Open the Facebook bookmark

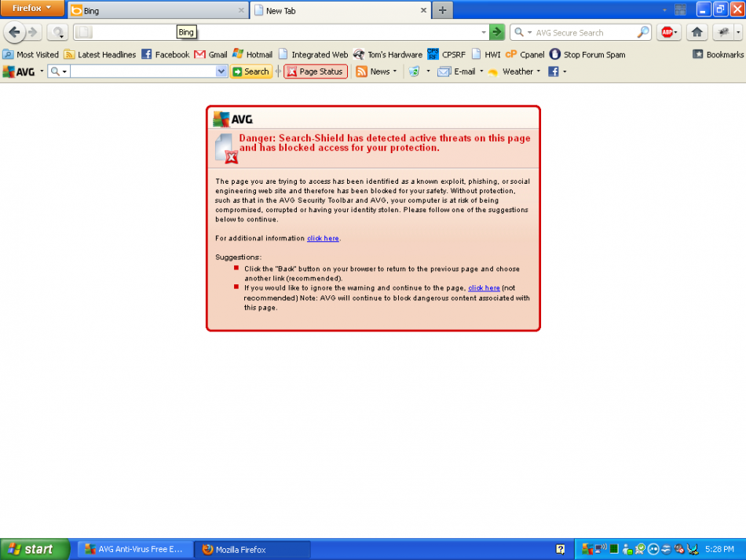click(x=166, y=55)
